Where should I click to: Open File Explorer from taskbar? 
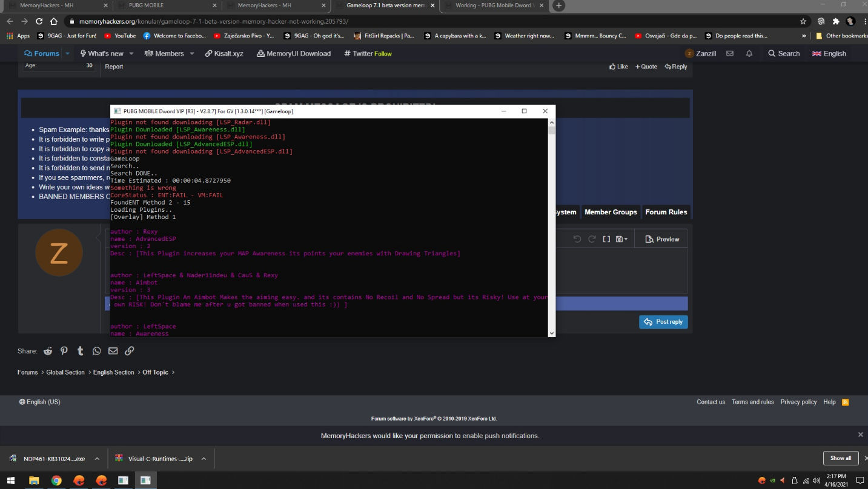[x=34, y=481]
